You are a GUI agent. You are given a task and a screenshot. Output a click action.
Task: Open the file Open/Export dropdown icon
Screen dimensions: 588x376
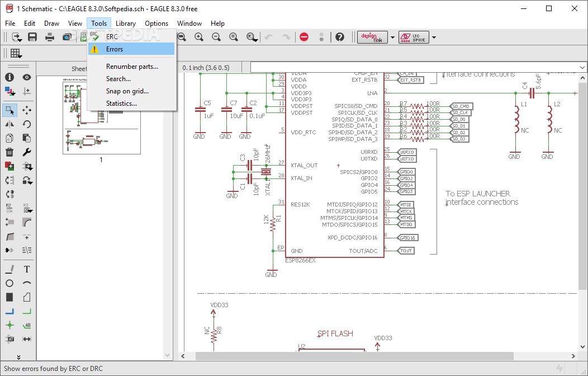(x=17, y=37)
